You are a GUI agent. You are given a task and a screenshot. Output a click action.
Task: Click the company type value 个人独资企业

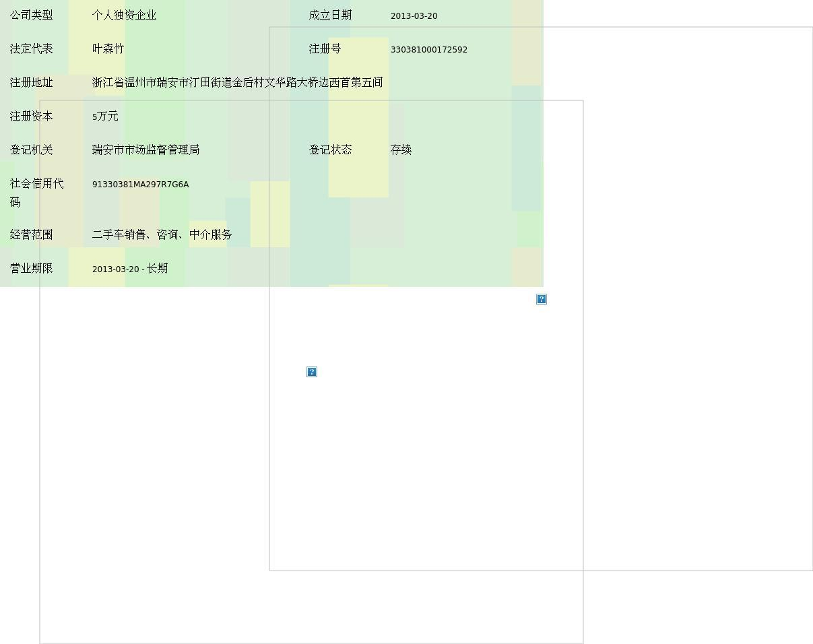124,15
